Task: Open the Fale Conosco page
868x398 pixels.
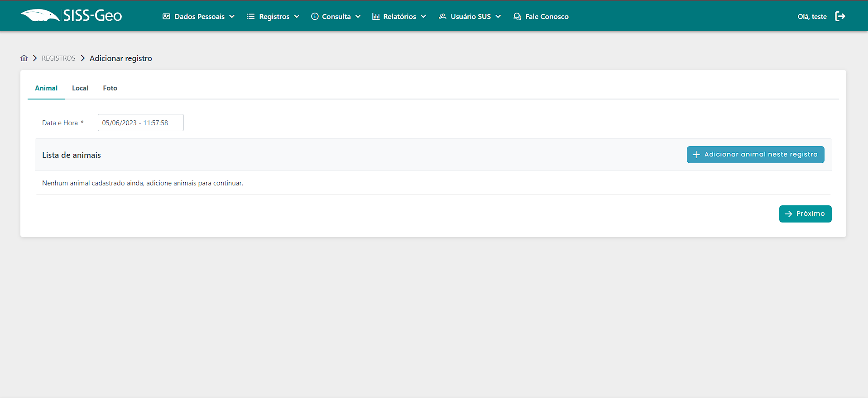Action: tap(547, 16)
